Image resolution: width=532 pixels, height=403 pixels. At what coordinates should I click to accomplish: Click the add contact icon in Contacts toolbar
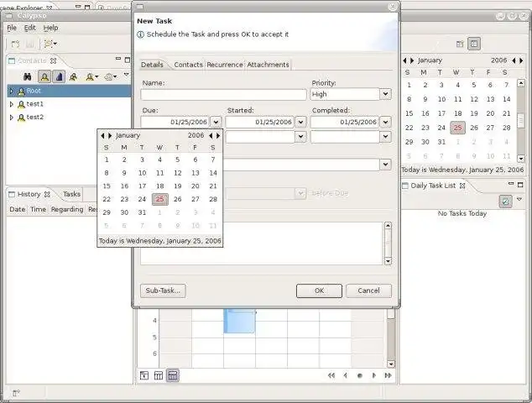tap(73, 77)
